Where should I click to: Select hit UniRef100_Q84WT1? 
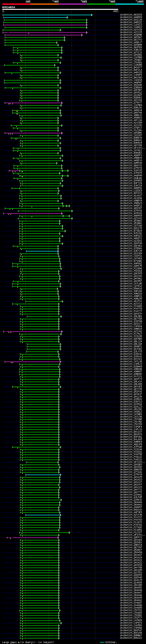[131, 346]
